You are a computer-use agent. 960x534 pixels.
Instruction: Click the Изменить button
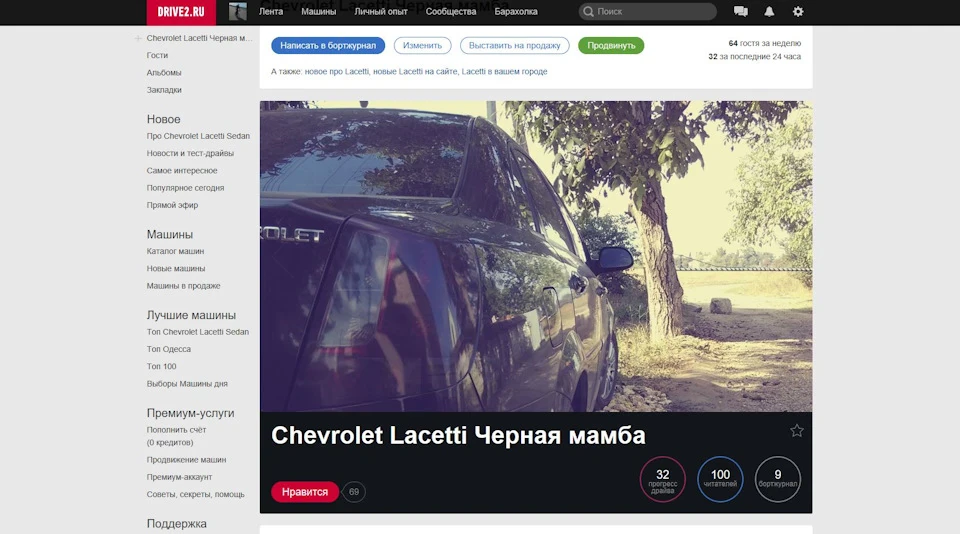pos(422,45)
